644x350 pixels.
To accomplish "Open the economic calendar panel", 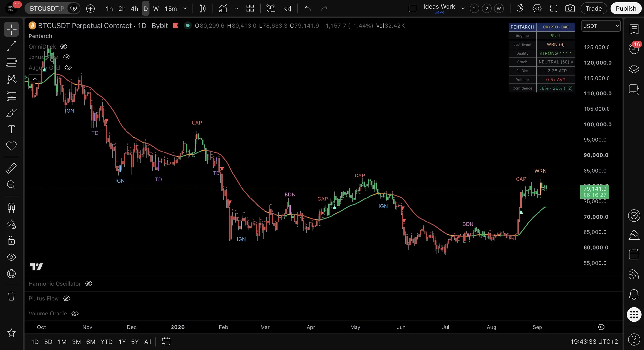I will (x=634, y=254).
